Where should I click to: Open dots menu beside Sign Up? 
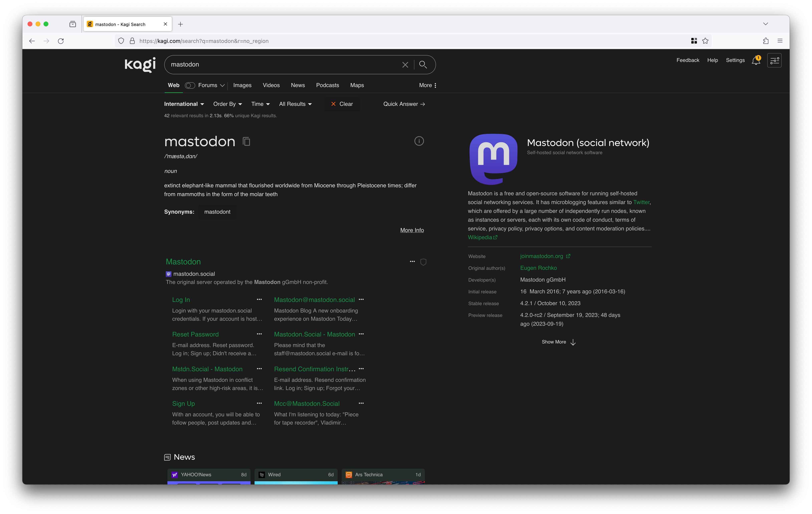click(x=259, y=403)
